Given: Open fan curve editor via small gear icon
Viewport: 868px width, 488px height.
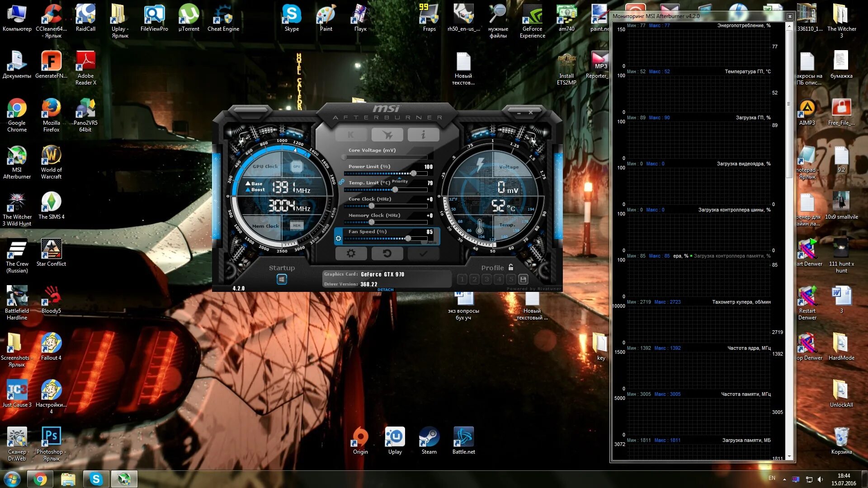Looking at the screenshot, I should tap(339, 238).
